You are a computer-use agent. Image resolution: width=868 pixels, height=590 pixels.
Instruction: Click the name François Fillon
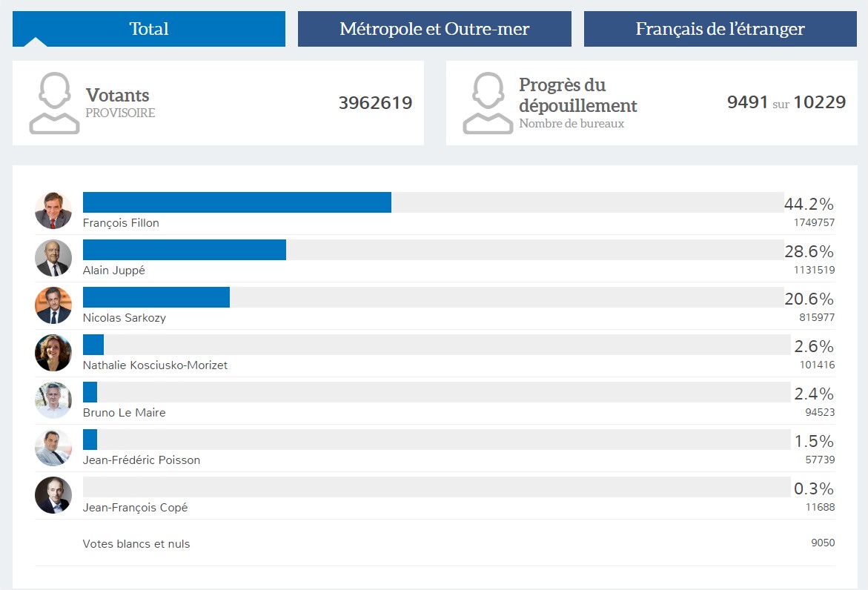pos(121,223)
